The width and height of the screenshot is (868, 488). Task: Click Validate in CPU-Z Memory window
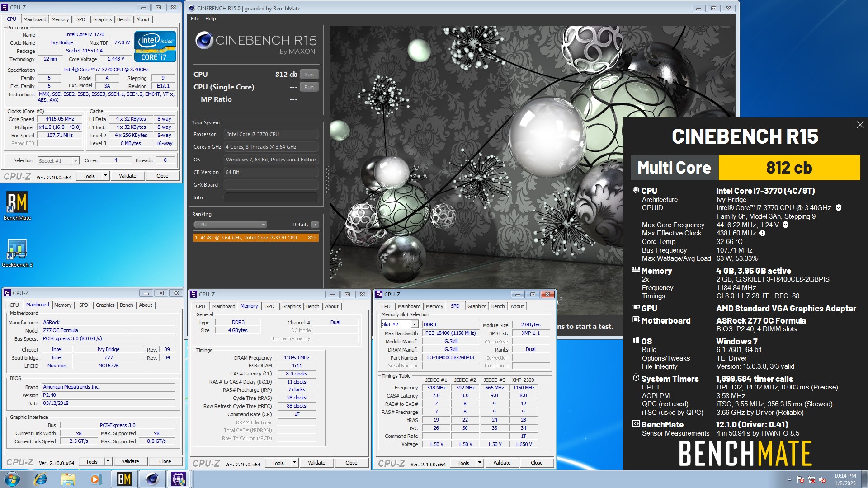pyautogui.click(x=316, y=463)
